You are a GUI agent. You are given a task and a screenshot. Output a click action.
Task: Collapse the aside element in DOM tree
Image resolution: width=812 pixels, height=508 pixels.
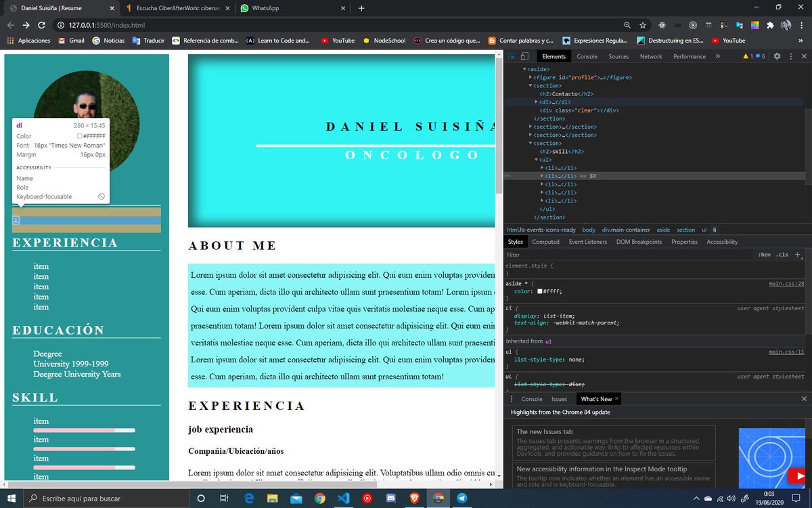click(524, 69)
